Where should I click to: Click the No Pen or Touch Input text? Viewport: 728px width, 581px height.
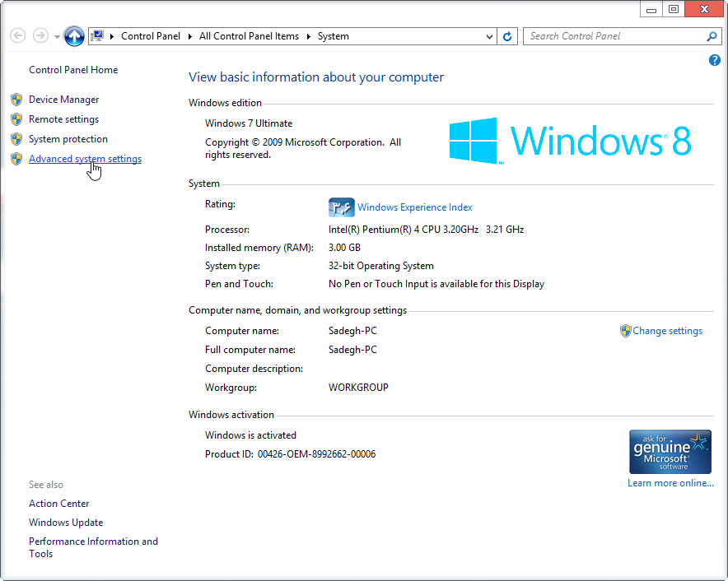click(x=436, y=284)
